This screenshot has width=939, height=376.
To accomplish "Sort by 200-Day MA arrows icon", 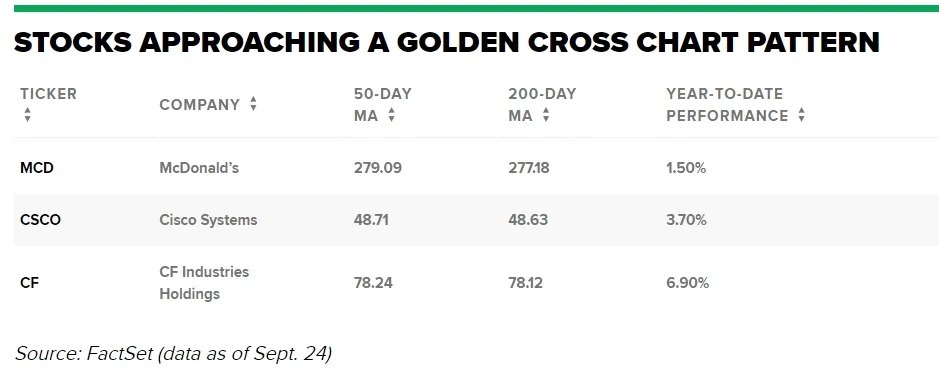I will point(546,115).
